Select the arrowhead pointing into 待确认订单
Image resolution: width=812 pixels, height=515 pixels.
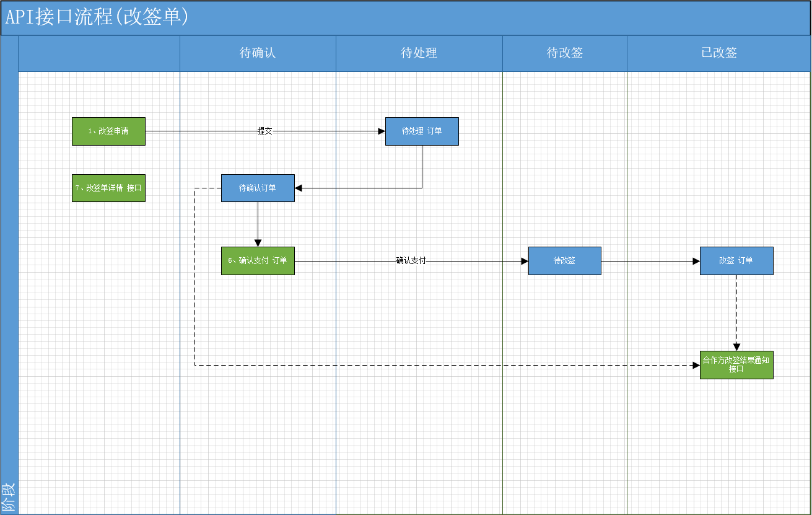pyautogui.click(x=299, y=188)
